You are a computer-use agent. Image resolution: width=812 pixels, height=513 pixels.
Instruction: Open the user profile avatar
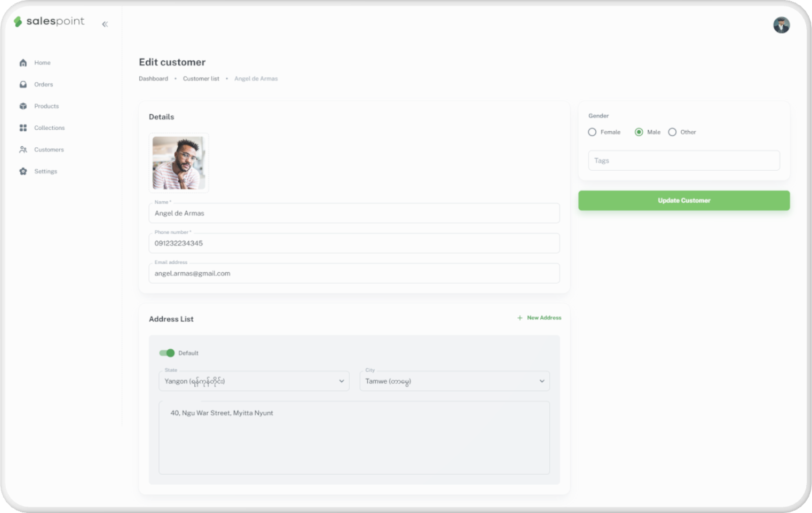point(781,25)
